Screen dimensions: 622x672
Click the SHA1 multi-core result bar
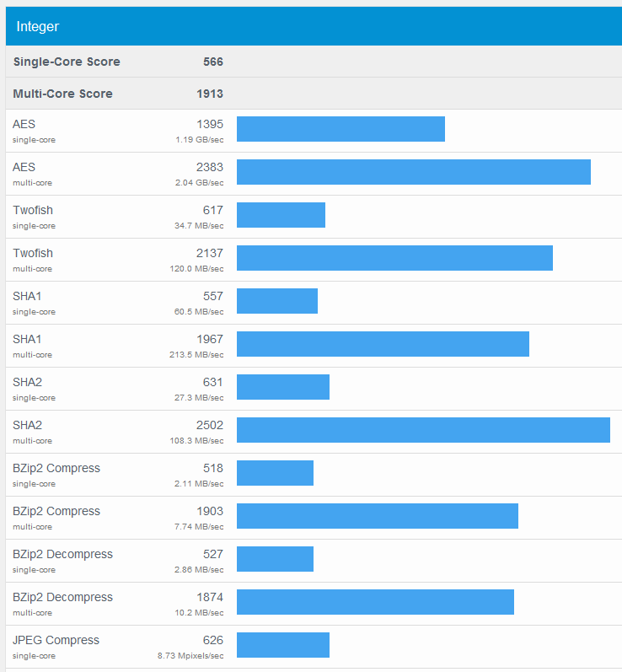click(383, 344)
